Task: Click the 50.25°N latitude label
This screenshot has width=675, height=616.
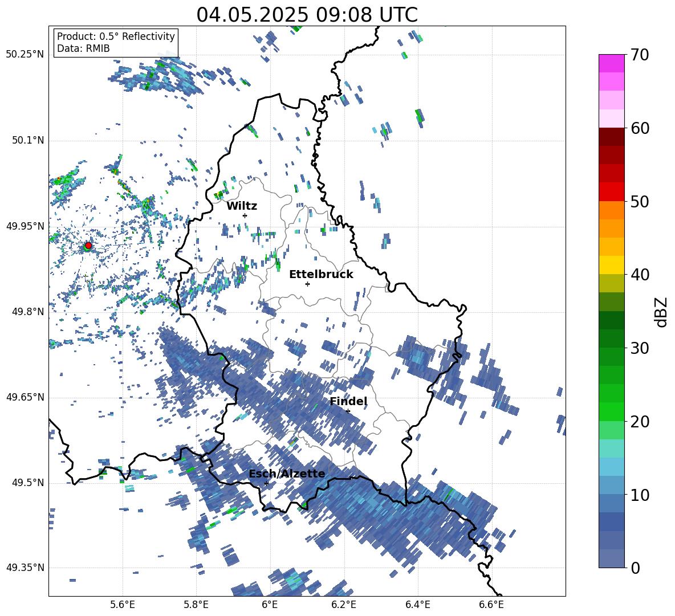Action: [x=25, y=55]
